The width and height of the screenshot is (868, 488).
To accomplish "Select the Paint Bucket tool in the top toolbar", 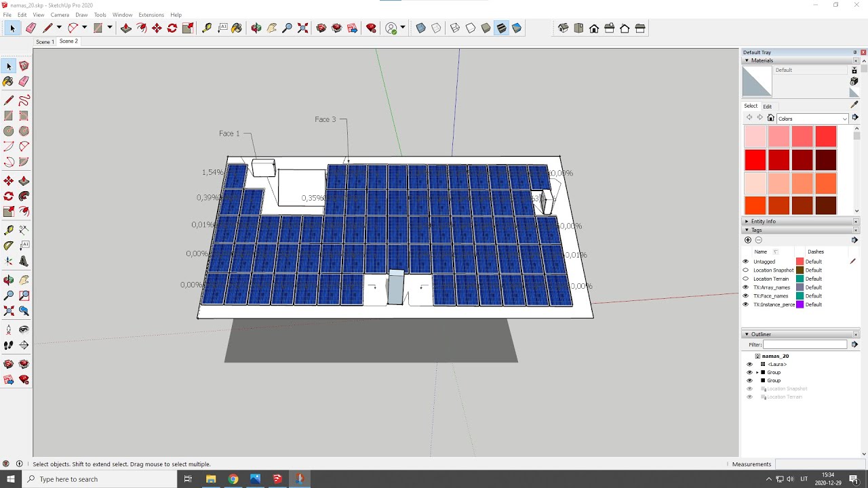I will click(x=237, y=28).
